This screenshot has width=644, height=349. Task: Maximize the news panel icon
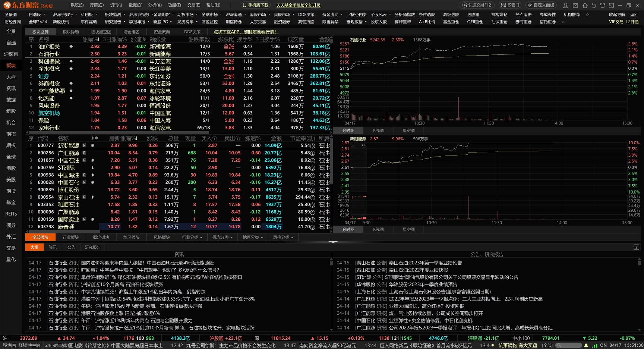coord(636,247)
